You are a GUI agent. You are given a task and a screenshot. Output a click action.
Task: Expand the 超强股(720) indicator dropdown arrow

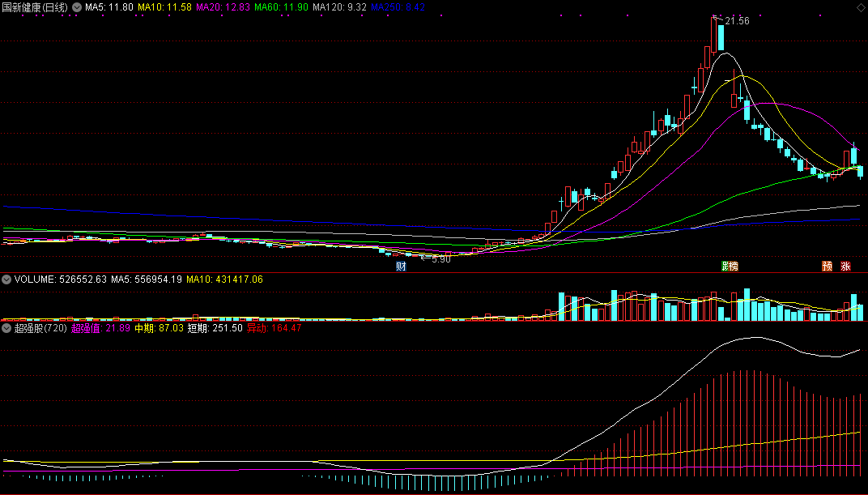(x=6, y=328)
